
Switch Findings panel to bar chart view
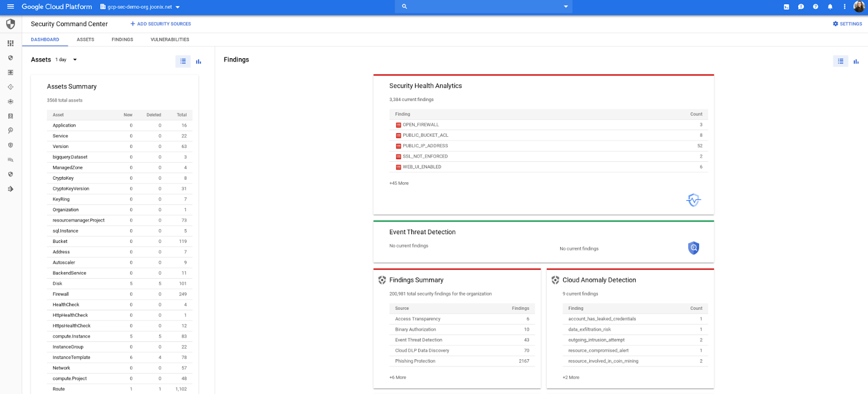[x=856, y=61]
